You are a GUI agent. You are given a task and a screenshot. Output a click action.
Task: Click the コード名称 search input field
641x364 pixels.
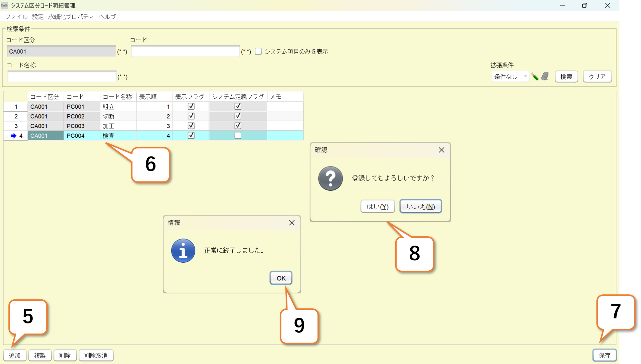click(x=62, y=77)
